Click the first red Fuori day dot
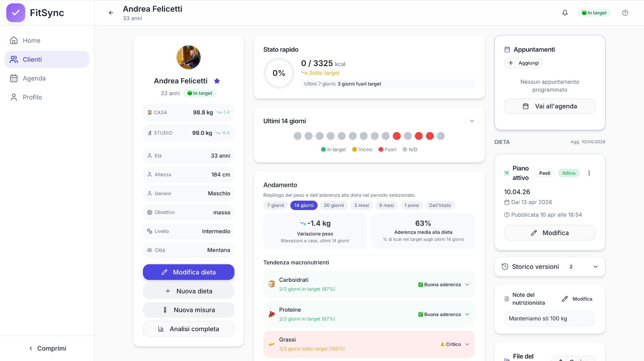This screenshot has width=644, height=361. 397,136
